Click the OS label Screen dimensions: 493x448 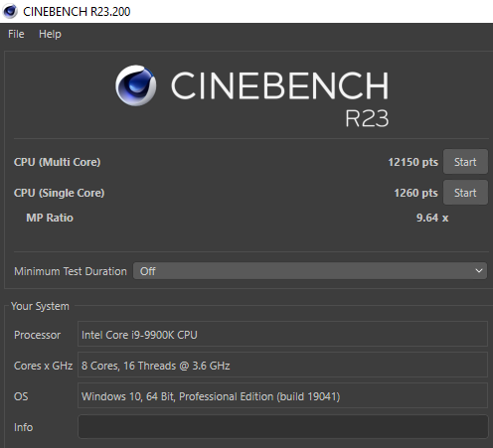click(21, 396)
